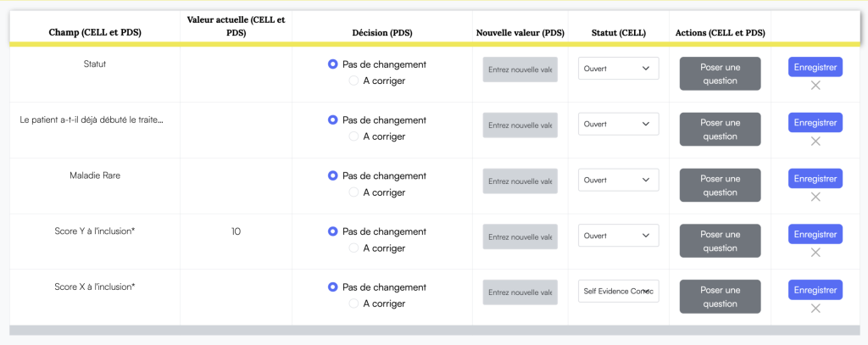This screenshot has height=345, width=868.
Task: Select 'A corriger' for the Statut field
Action: [354, 81]
